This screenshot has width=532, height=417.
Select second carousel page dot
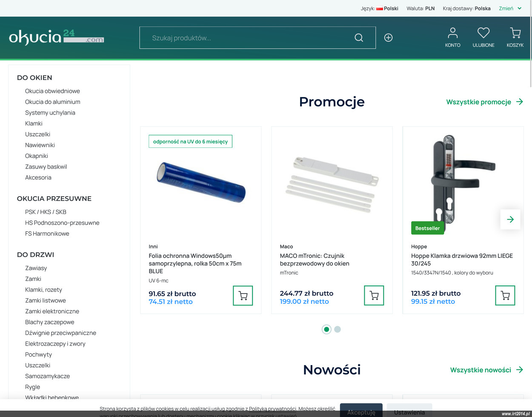tap(338, 329)
